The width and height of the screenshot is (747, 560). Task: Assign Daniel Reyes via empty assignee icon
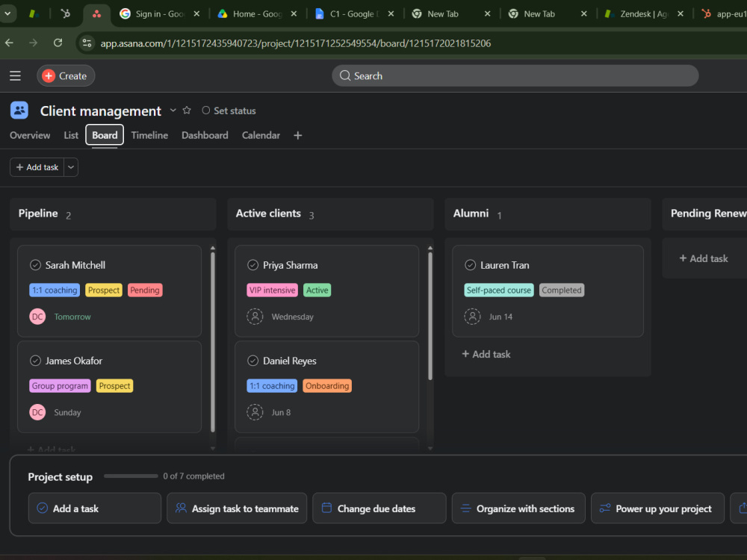point(255,412)
